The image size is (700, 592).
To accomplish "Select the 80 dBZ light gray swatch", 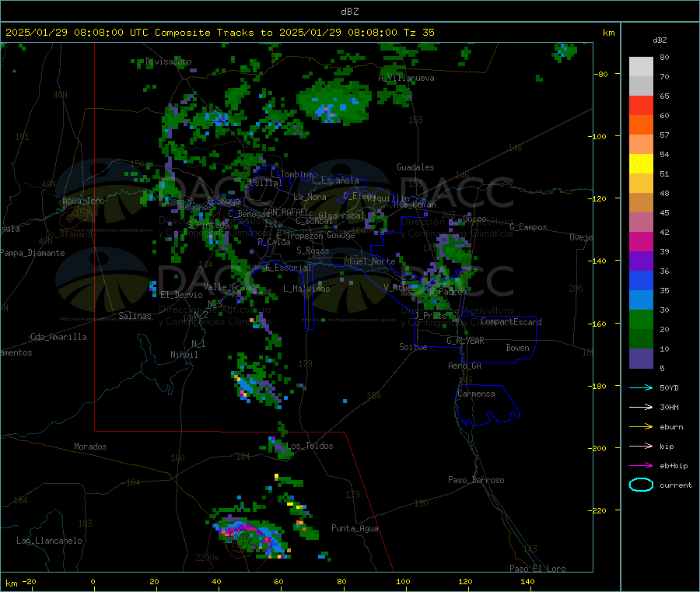I will (x=641, y=67).
